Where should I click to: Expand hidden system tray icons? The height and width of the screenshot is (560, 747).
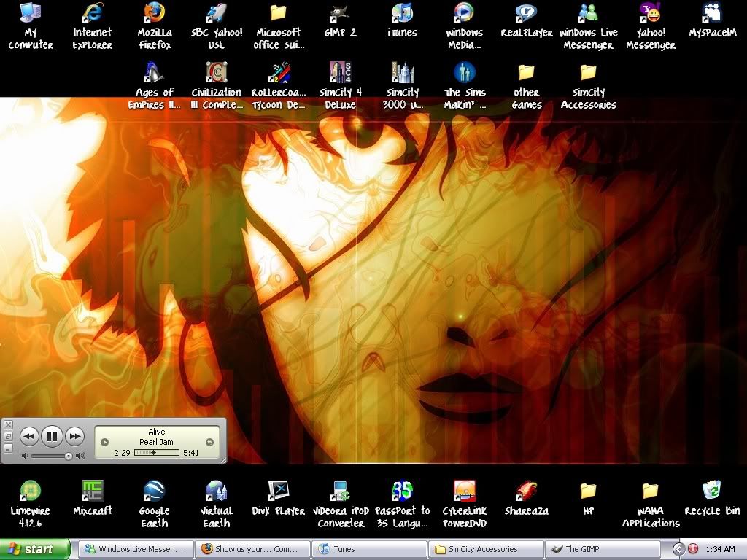[x=678, y=549]
